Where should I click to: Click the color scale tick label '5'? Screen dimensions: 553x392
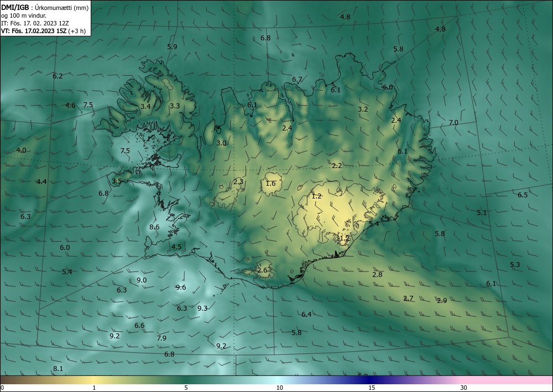pyautogui.click(x=186, y=388)
